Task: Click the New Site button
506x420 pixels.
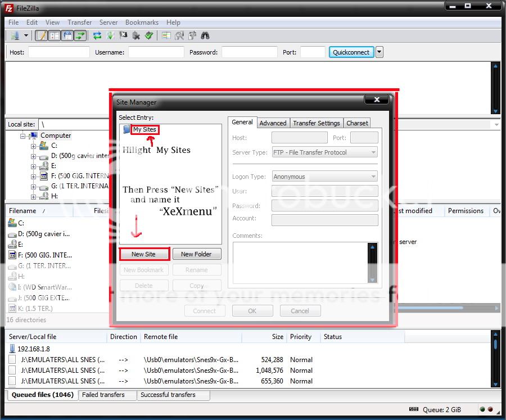Action: (144, 254)
